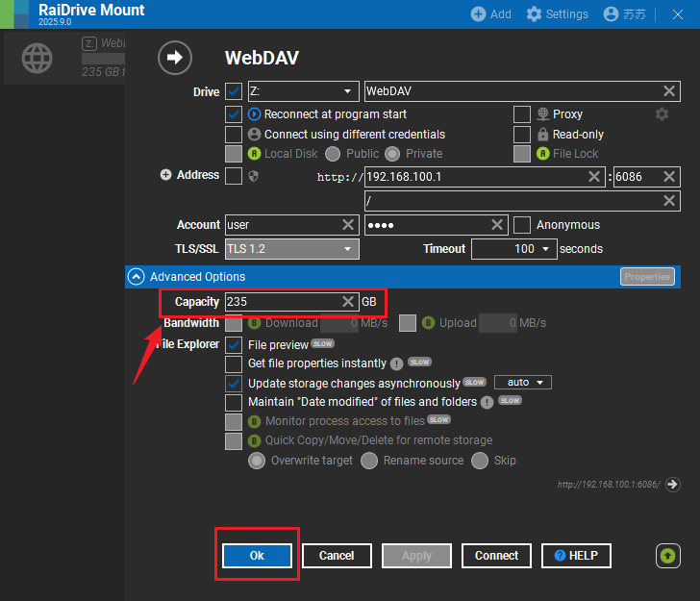The width and height of the screenshot is (700, 601).
Task: Select Rename source radio option
Action: click(x=369, y=461)
